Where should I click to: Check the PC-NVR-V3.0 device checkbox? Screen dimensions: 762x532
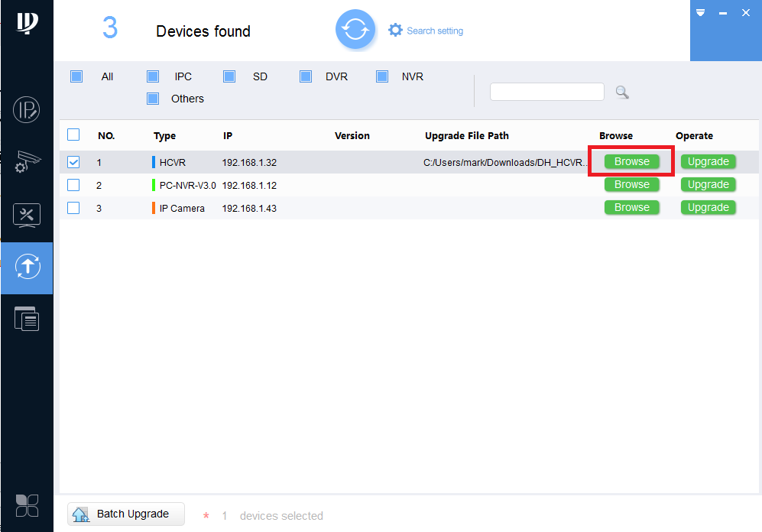pyautogui.click(x=73, y=185)
